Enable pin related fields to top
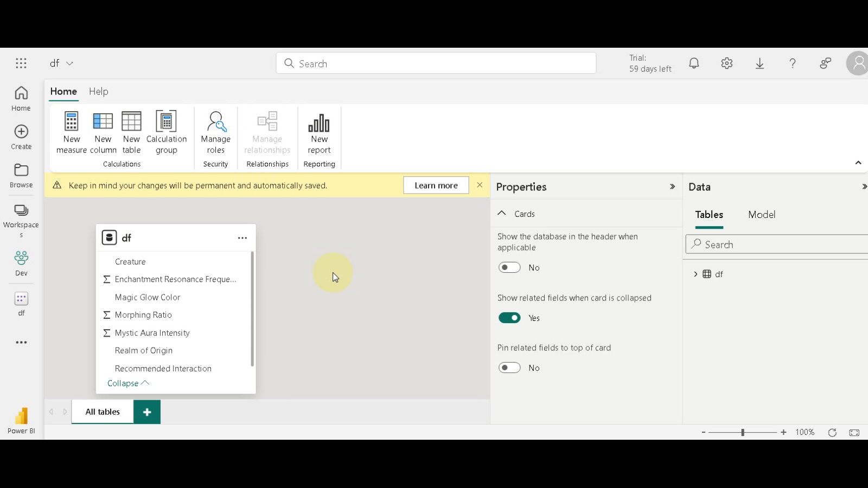 click(509, 368)
